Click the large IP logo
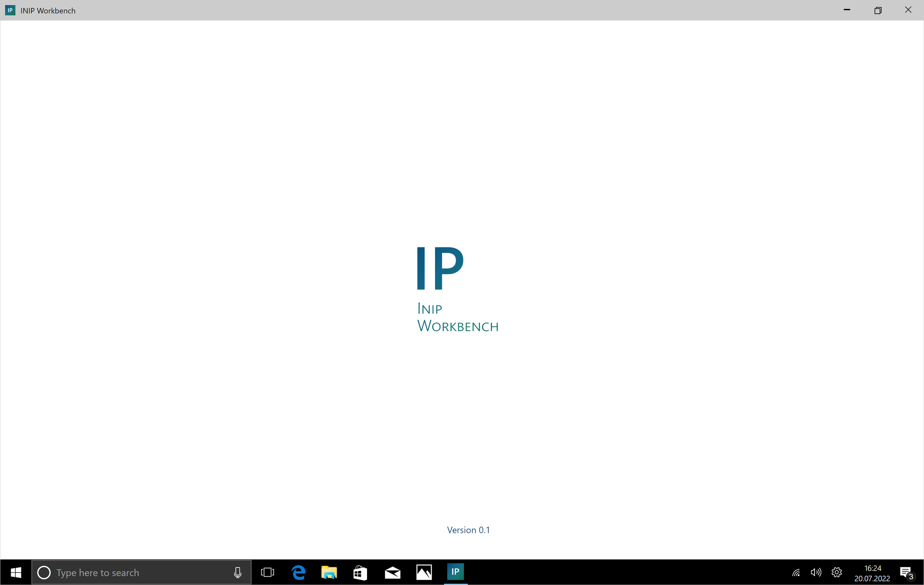Viewport: 924px width, 585px height. [441, 268]
